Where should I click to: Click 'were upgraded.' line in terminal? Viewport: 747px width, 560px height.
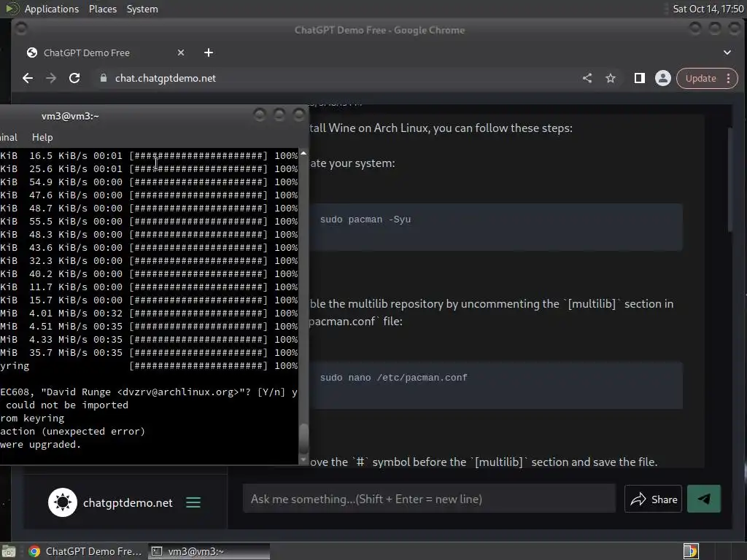(41, 444)
